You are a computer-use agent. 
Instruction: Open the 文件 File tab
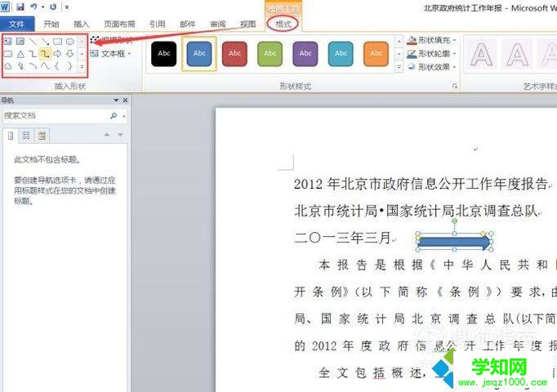click(x=16, y=24)
